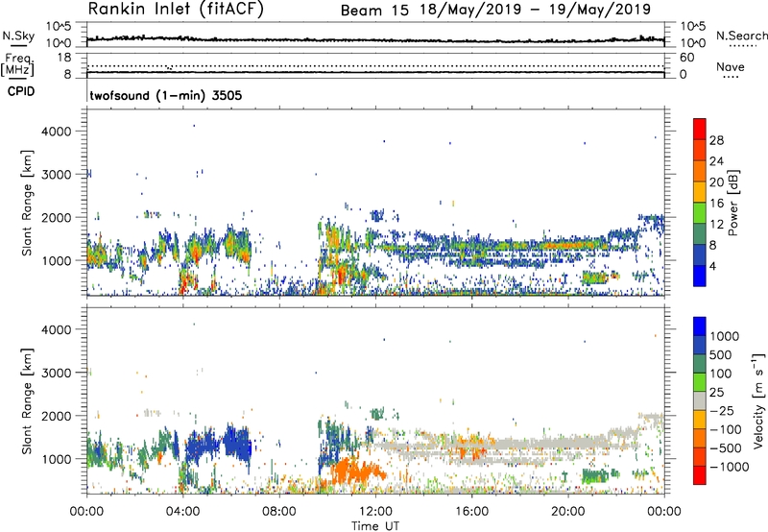Click the '2000' tick on velocity panel
This screenshot has width=768, height=532.
56,416
